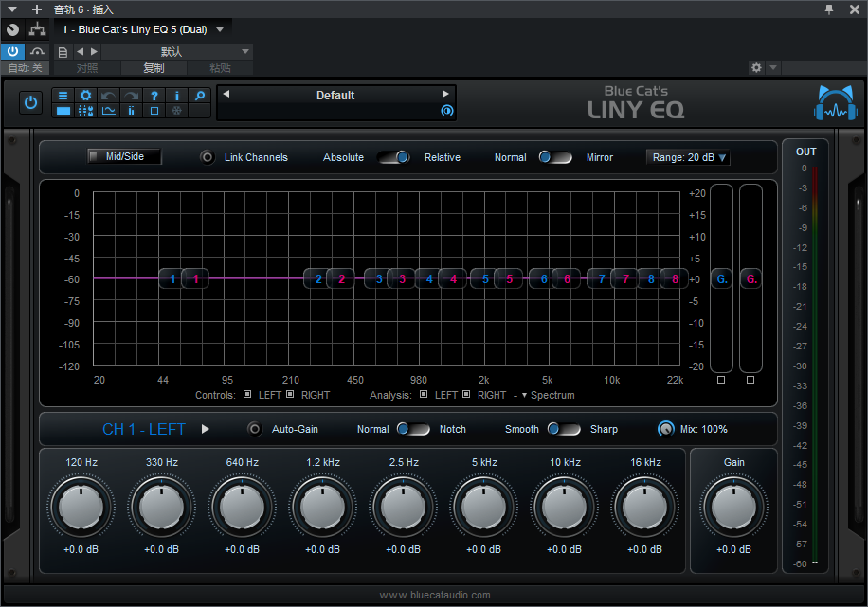Toggle the level meters display icon
The image size is (868, 607).
pyautogui.click(x=131, y=111)
